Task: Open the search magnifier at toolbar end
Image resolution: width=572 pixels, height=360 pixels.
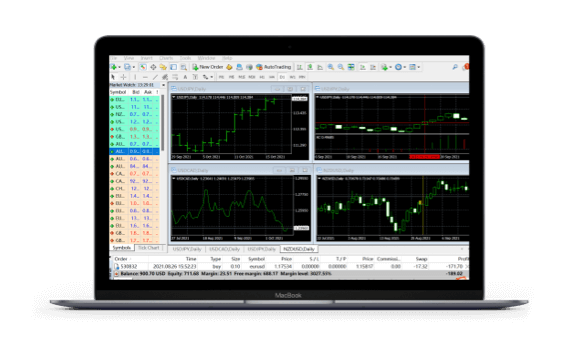Action: tap(455, 67)
